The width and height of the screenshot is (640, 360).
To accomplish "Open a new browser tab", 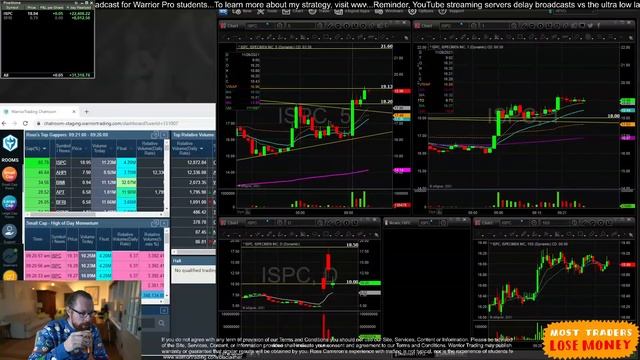I will click(87, 111).
